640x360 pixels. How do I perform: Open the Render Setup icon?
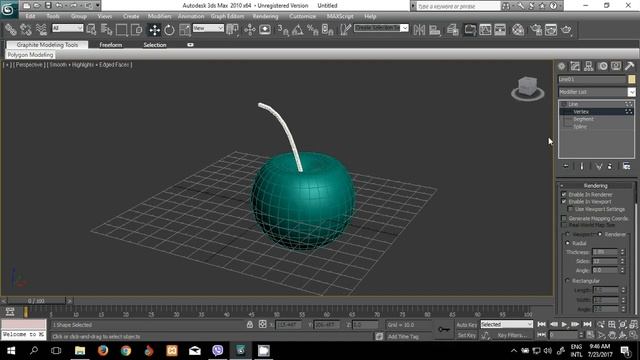click(536, 30)
